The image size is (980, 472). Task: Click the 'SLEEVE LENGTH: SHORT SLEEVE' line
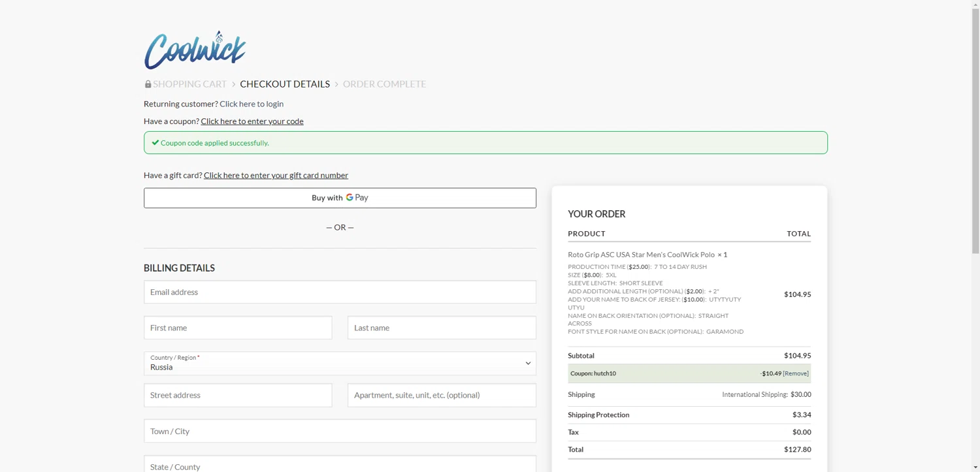tap(615, 283)
